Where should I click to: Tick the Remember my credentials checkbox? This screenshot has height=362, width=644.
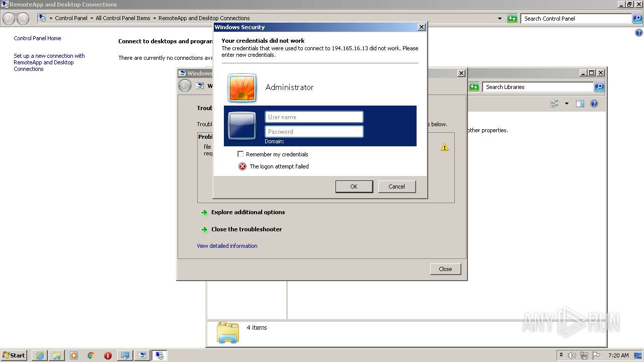pyautogui.click(x=240, y=154)
